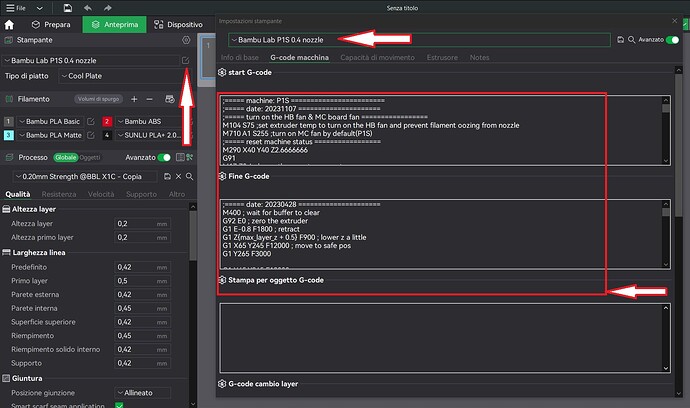Open Tipo di piatto Cool Plate dropdown
The width and height of the screenshot is (690, 408).
pyautogui.click(x=125, y=76)
